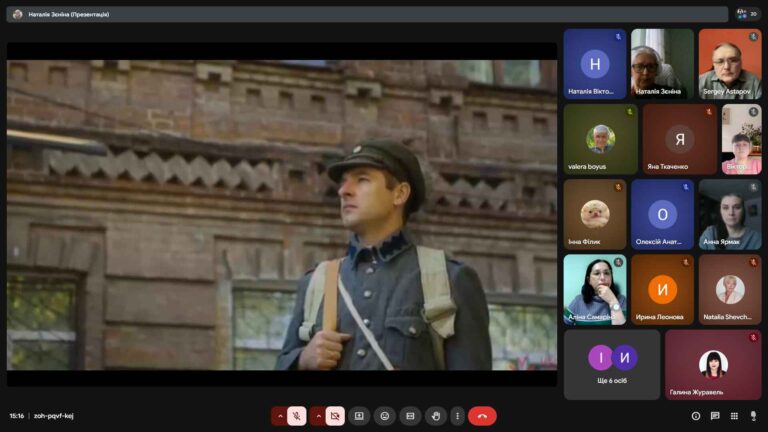Click mute indicator on Інна Філик tile
The width and height of the screenshot is (768, 432).
(618, 187)
